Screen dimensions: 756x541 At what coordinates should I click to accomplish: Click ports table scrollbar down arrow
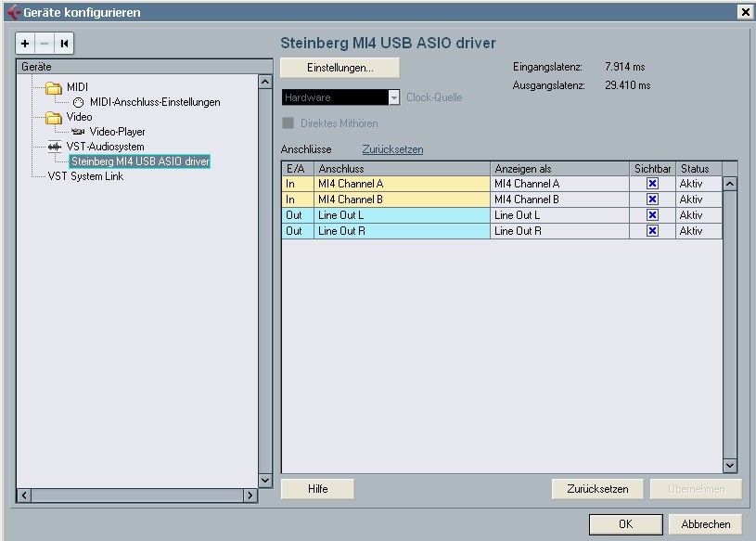pyautogui.click(x=730, y=465)
